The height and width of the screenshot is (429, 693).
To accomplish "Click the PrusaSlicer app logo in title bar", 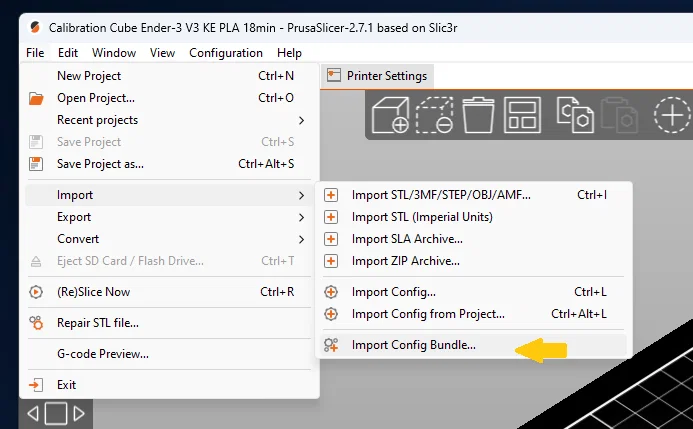I will [x=34, y=27].
